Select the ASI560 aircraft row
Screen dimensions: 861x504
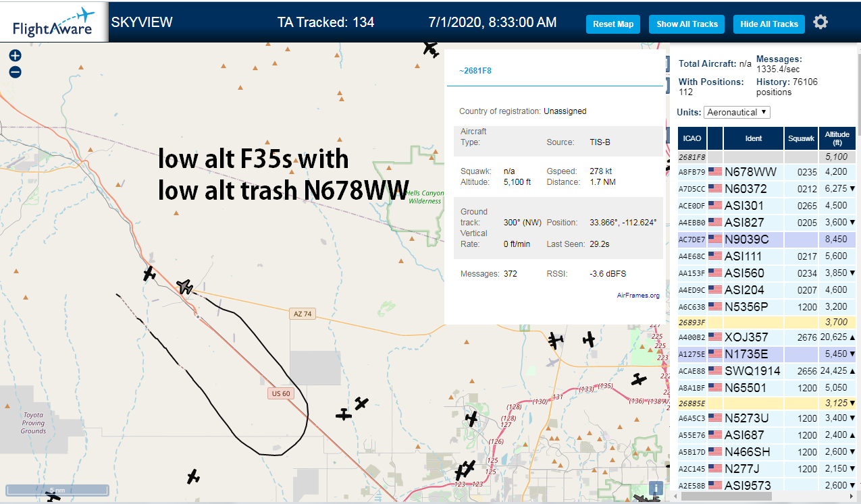768,273
